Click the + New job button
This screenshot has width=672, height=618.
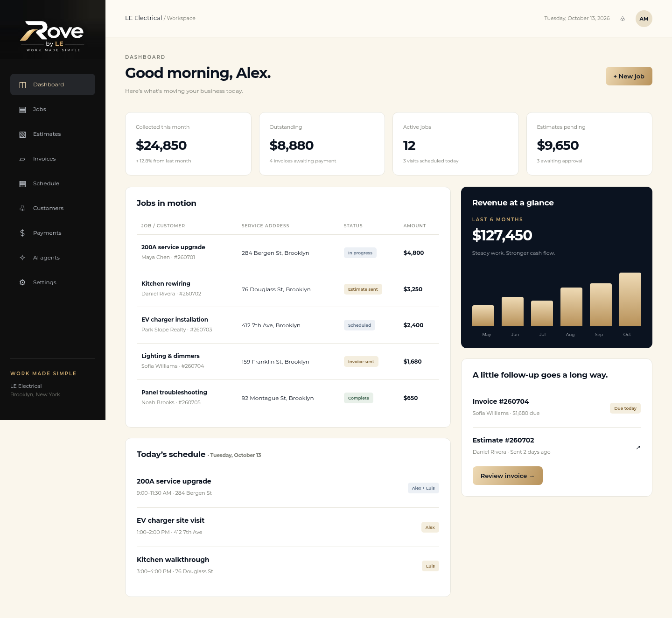[x=629, y=76]
